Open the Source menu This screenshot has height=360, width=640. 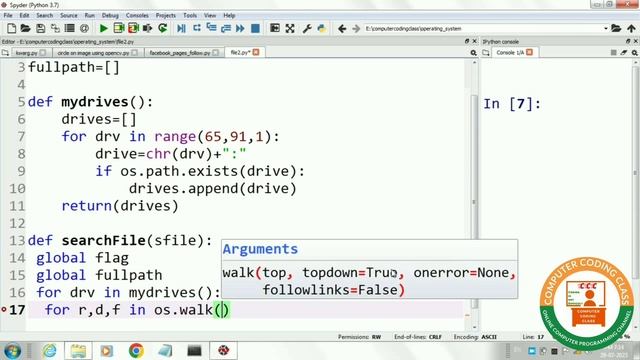coord(69,15)
